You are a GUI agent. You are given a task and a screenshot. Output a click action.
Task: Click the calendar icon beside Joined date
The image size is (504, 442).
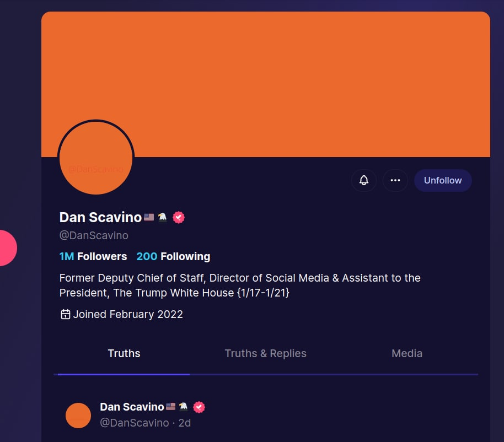(x=65, y=314)
